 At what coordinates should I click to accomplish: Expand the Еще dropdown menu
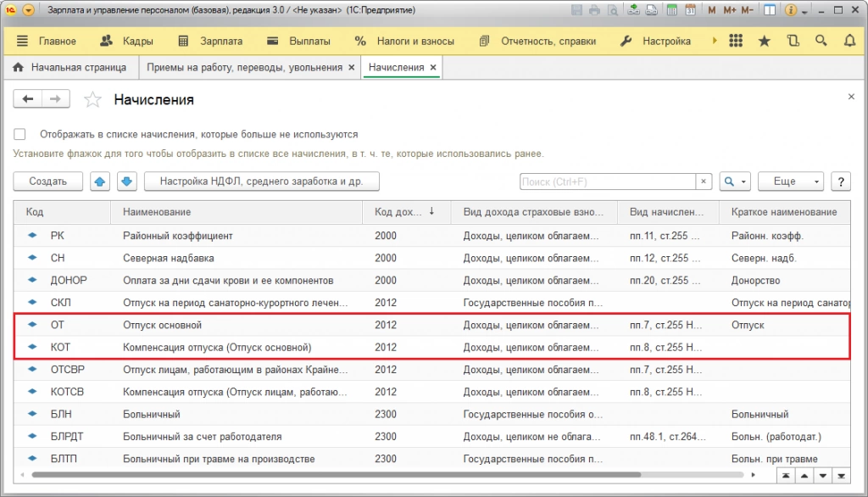[x=790, y=181]
